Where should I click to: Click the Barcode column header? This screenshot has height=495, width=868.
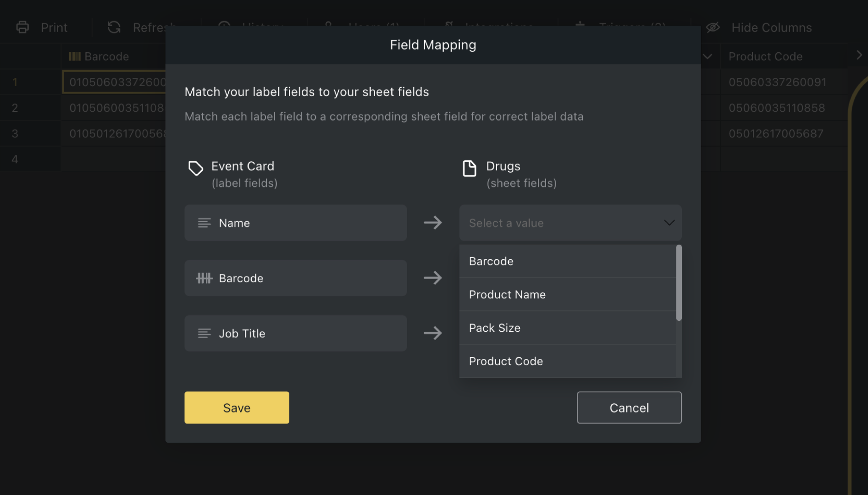pos(113,56)
